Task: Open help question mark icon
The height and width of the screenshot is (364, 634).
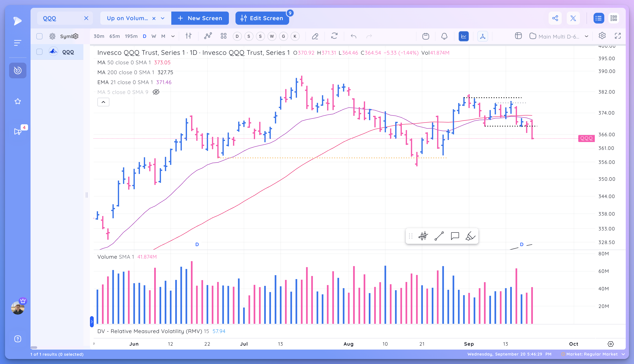Action: coord(18,339)
